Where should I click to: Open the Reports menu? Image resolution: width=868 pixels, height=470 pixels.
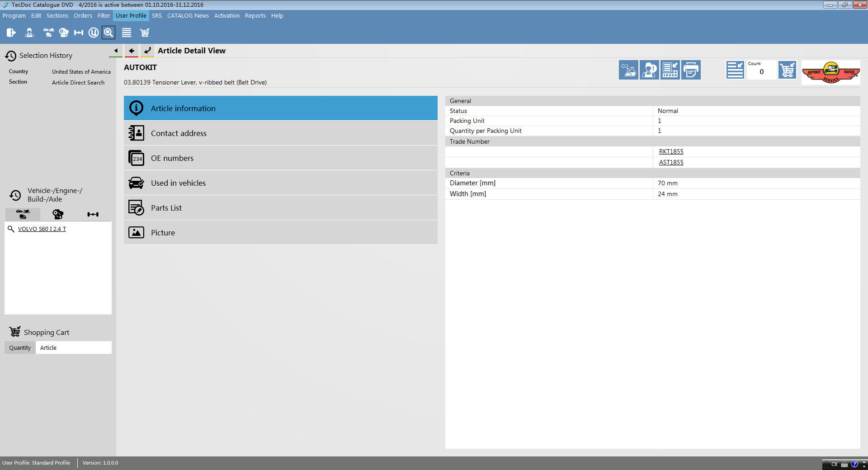255,15
